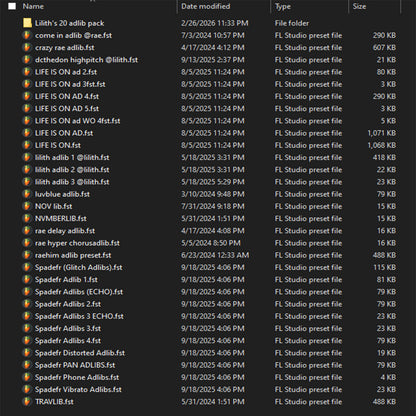
Task: Click icon of lilith adlib 2 @lilith.fst
Action: click(x=27, y=170)
